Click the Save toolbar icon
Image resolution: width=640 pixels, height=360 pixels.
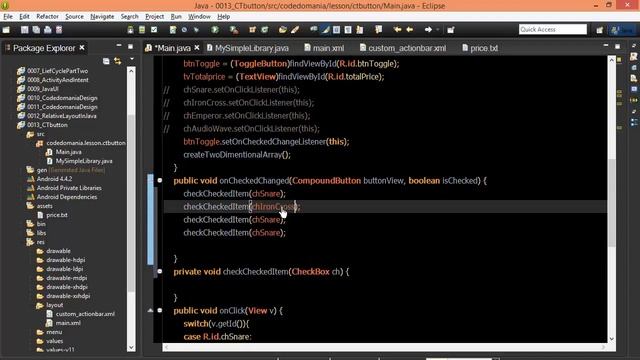(x=24, y=30)
